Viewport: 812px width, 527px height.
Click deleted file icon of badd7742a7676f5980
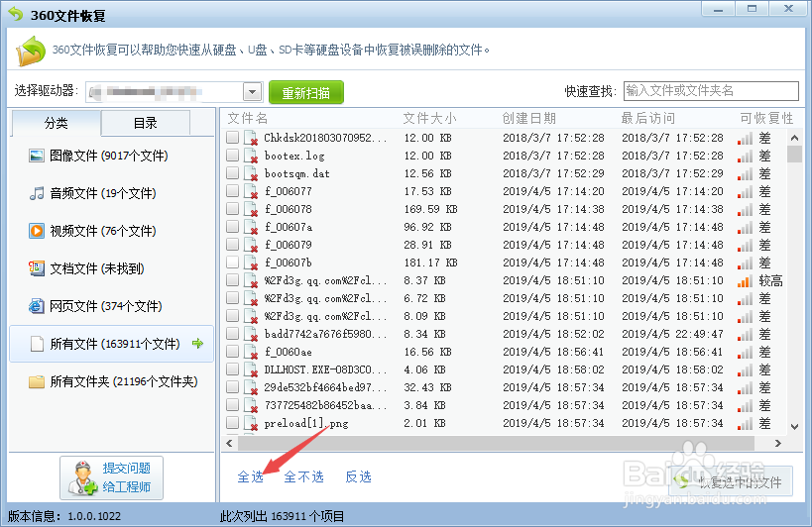click(251, 334)
